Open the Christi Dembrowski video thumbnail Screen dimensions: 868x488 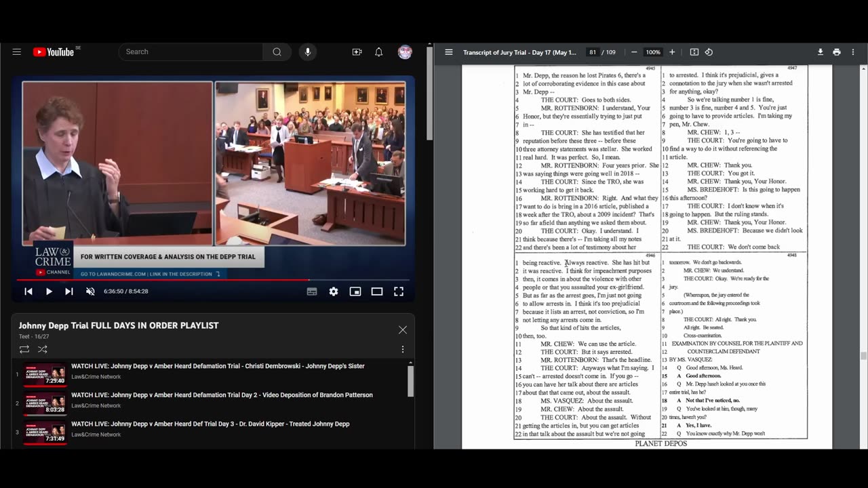point(45,374)
